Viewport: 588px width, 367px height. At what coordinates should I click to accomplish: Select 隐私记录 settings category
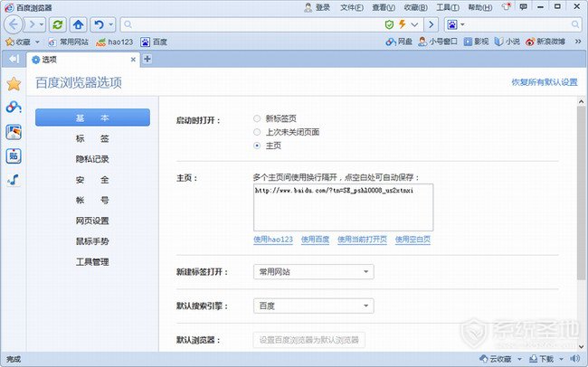[92, 159]
